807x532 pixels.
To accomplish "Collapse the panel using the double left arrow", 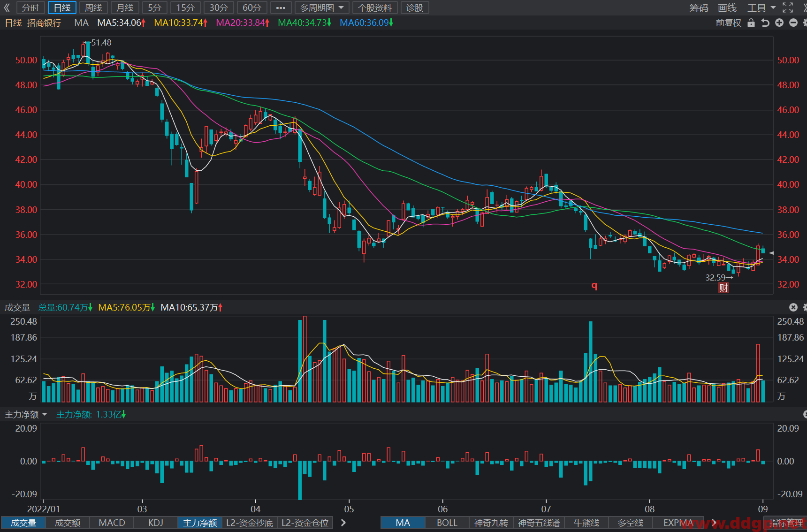I will point(7,8).
